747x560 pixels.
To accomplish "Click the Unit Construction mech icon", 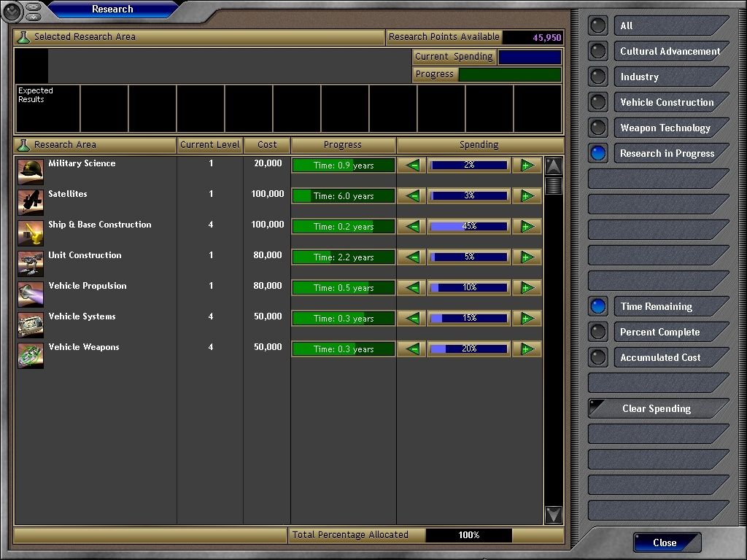I will coord(31,263).
